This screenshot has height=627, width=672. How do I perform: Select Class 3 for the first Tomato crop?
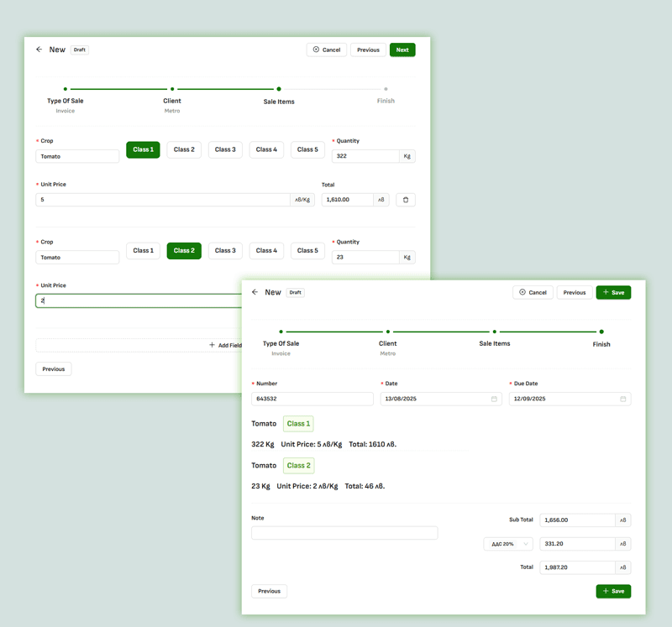point(225,149)
